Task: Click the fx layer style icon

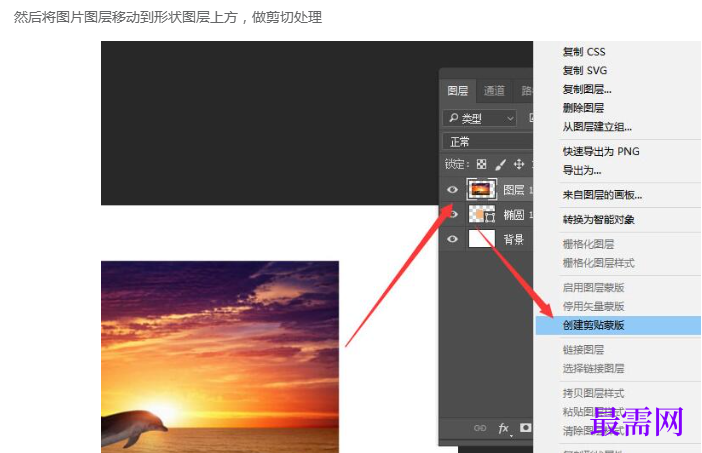Action: (504, 428)
